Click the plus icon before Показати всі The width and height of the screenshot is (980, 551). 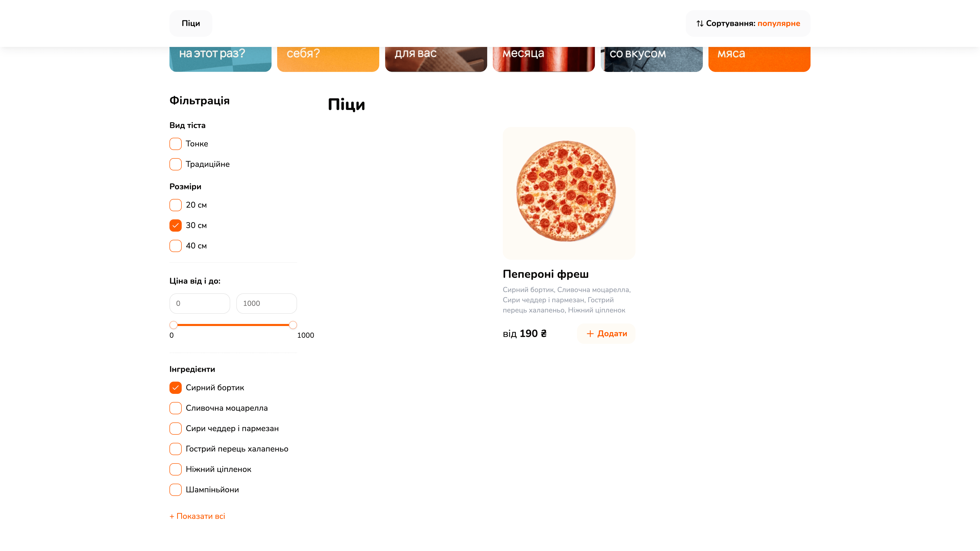172,516
